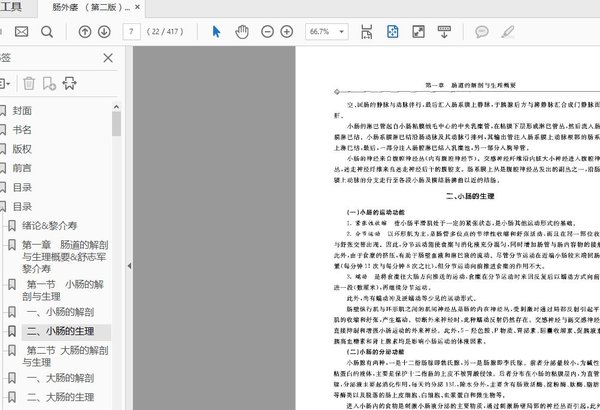Open the 版权 bookmark

point(22,149)
